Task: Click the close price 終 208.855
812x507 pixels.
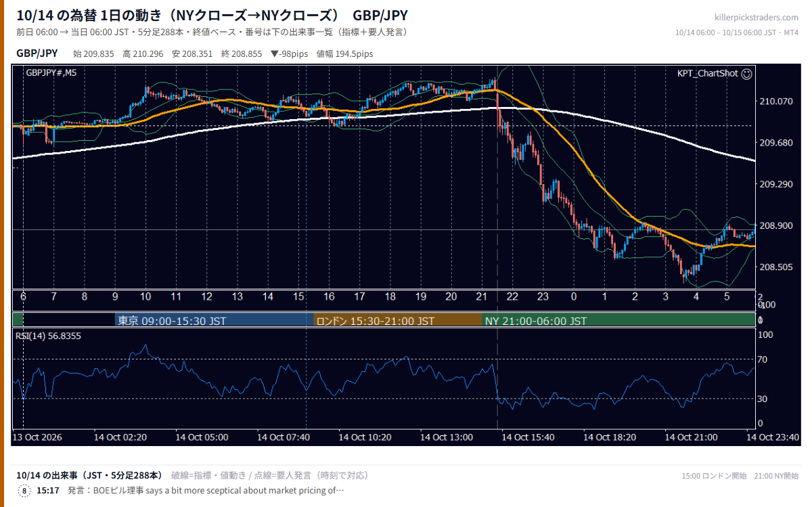Action: pyautogui.click(x=242, y=53)
